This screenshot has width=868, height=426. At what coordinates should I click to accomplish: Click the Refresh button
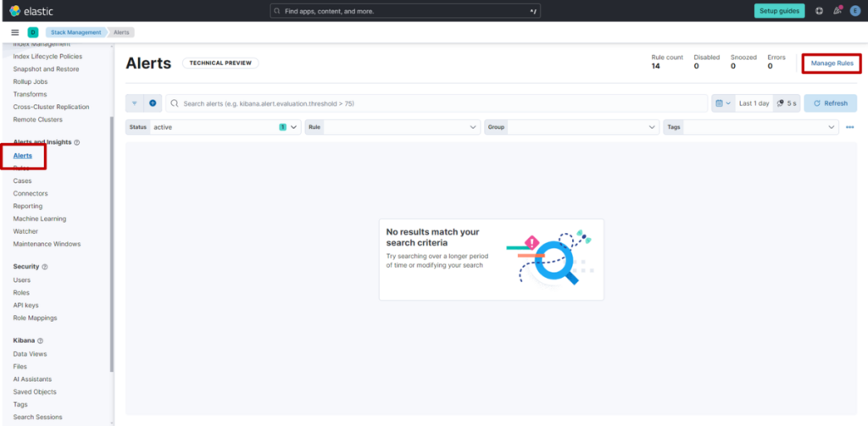(x=830, y=103)
